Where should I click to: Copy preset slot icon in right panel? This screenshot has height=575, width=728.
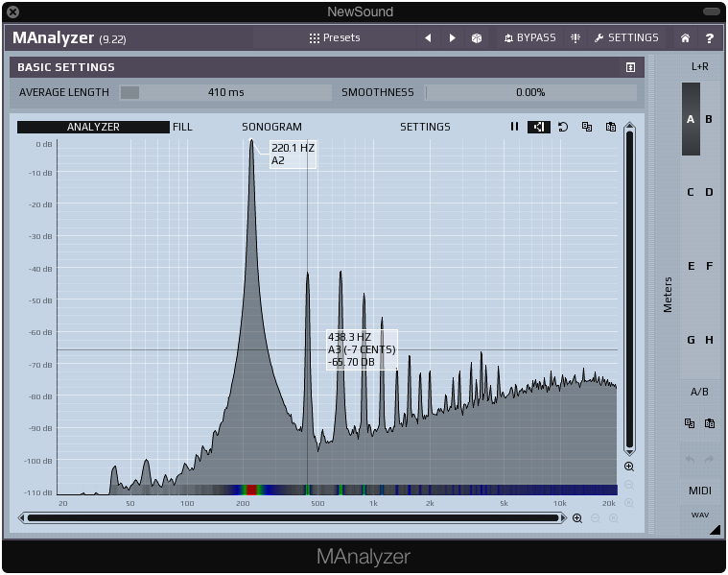point(690,423)
